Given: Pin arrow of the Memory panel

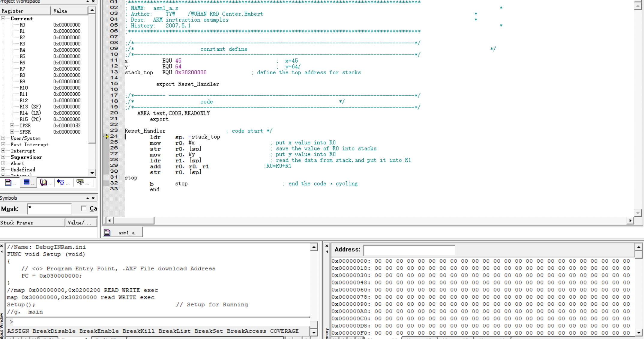Looking at the screenshot, I should point(327,251).
